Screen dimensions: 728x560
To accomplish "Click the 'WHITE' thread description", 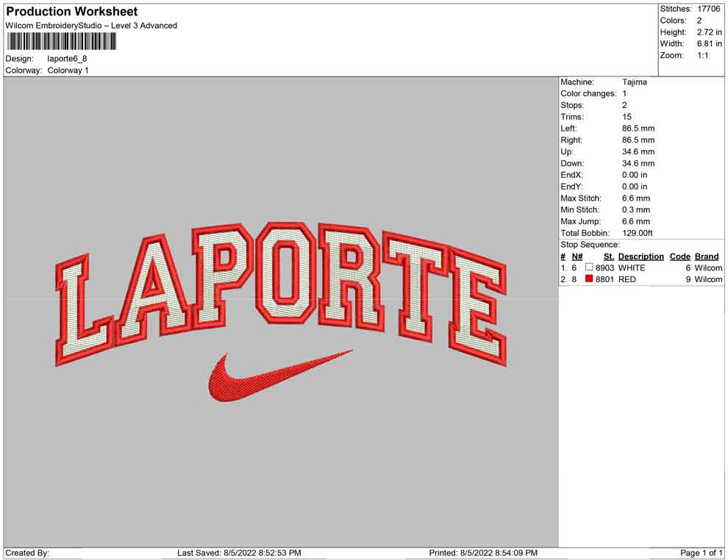I will (632, 268).
